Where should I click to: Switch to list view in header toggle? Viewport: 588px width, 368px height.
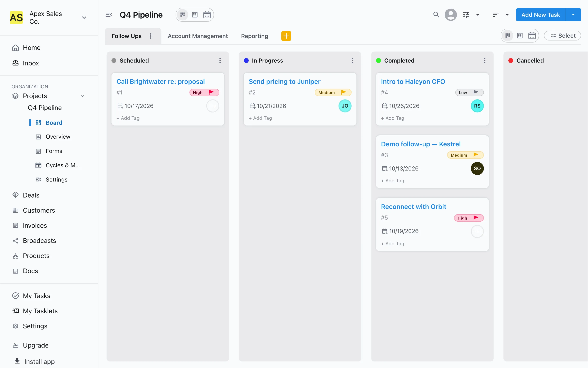point(195,15)
